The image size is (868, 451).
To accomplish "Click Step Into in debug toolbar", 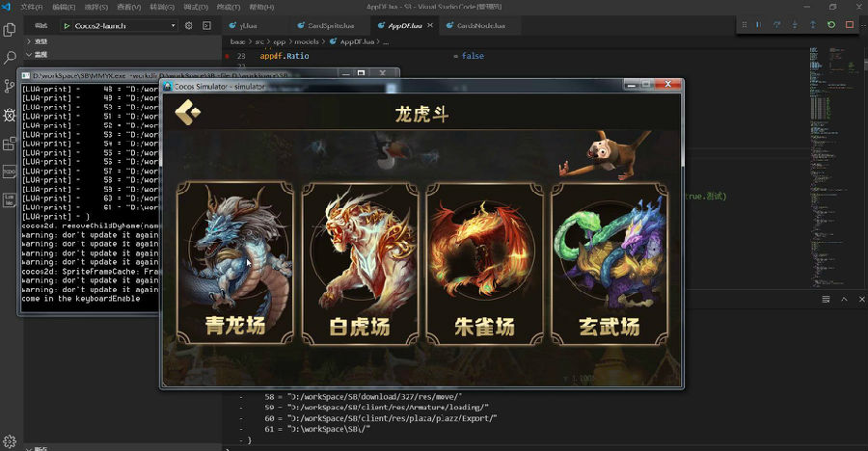I will pos(795,25).
